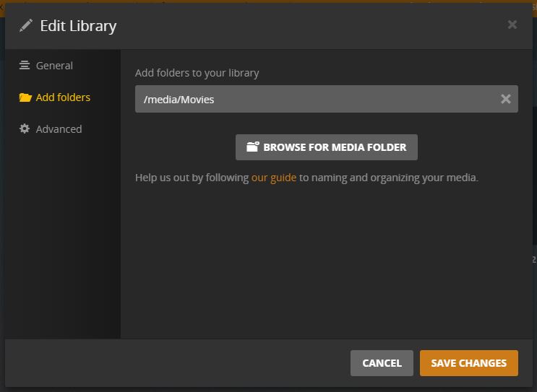Select the Add folders tab

coord(55,97)
